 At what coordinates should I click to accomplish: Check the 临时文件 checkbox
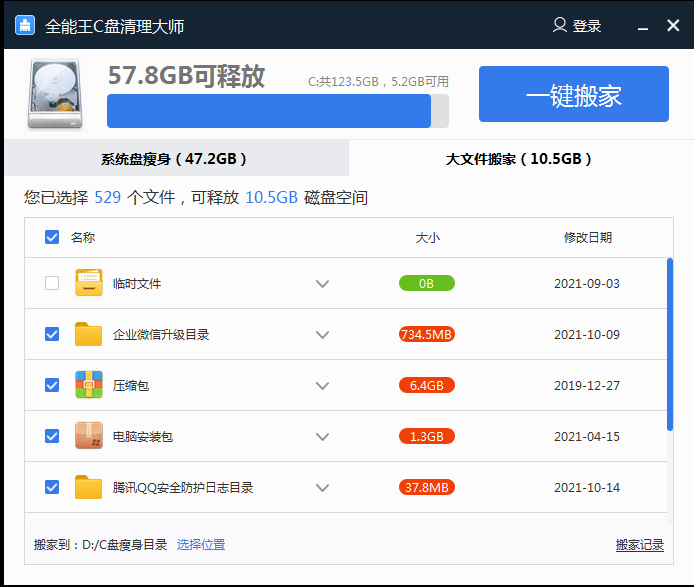pyautogui.click(x=52, y=283)
